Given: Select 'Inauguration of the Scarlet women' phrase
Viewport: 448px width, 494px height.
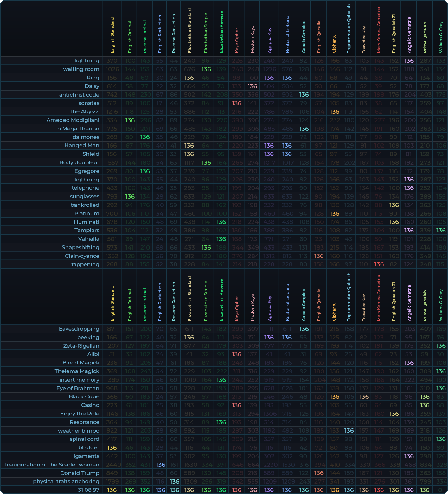Looking at the screenshot, I should (x=52, y=465).
